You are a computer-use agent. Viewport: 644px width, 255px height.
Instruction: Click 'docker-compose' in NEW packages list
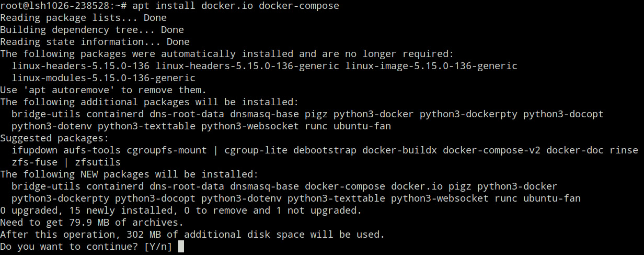click(345, 186)
